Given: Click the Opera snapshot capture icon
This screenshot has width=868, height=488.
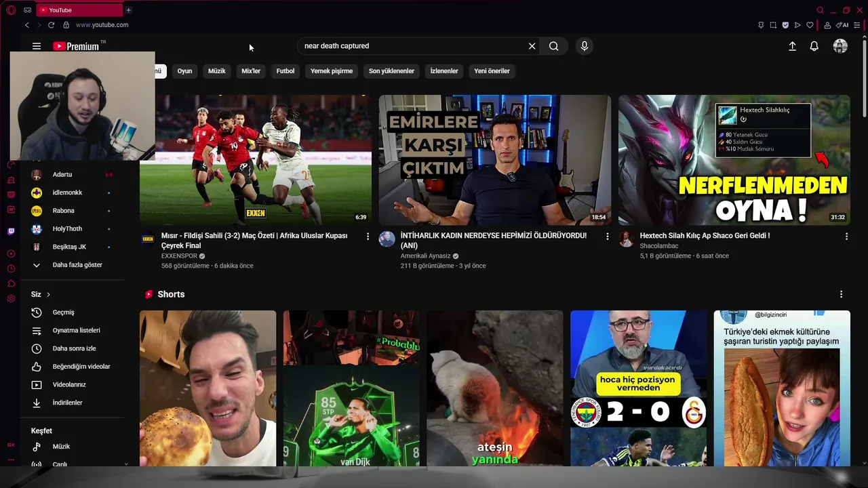Looking at the screenshot, I should tap(773, 25).
